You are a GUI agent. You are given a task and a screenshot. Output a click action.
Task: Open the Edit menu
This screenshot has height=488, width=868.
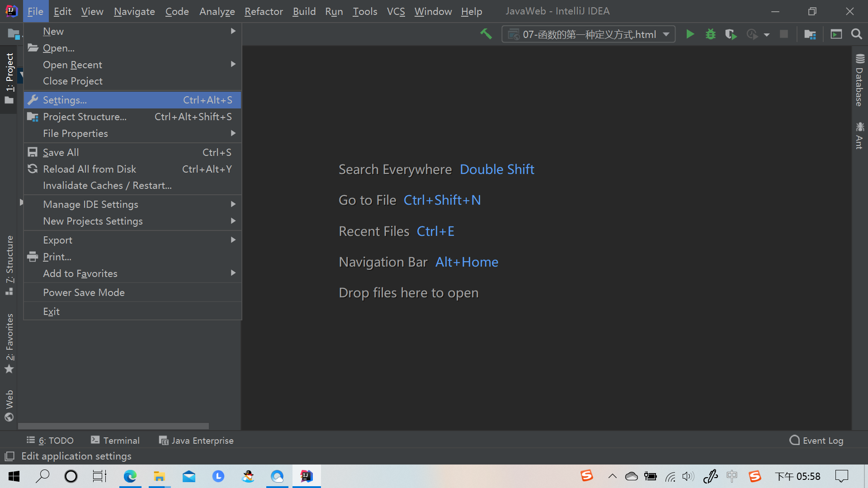[62, 11]
